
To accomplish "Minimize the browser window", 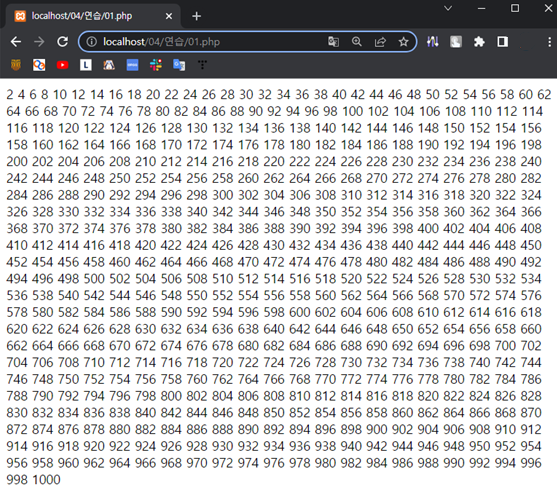I will tap(482, 8).
